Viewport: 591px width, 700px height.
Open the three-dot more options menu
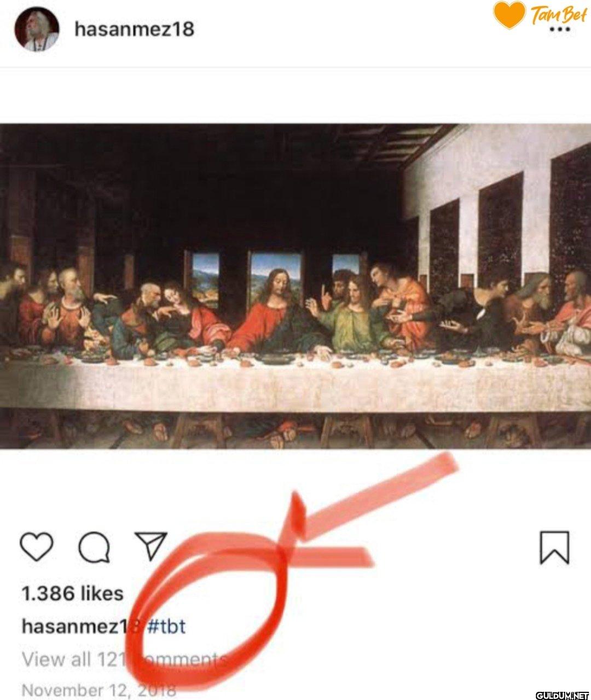pyautogui.click(x=559, y=30)
